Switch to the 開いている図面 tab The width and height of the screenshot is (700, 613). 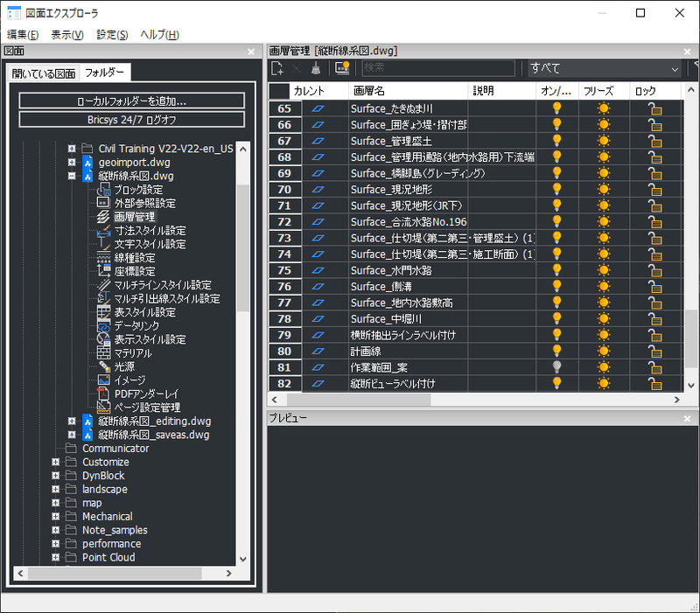pos(43,73)
